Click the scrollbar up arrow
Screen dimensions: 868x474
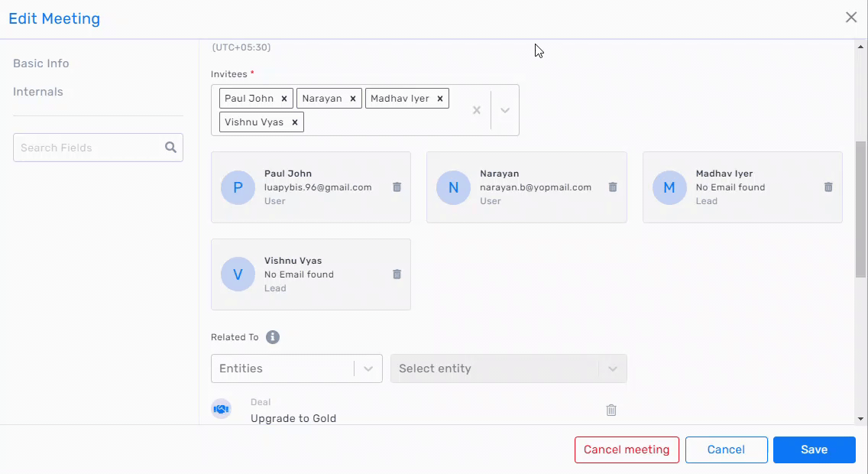(x=860, y=47)
